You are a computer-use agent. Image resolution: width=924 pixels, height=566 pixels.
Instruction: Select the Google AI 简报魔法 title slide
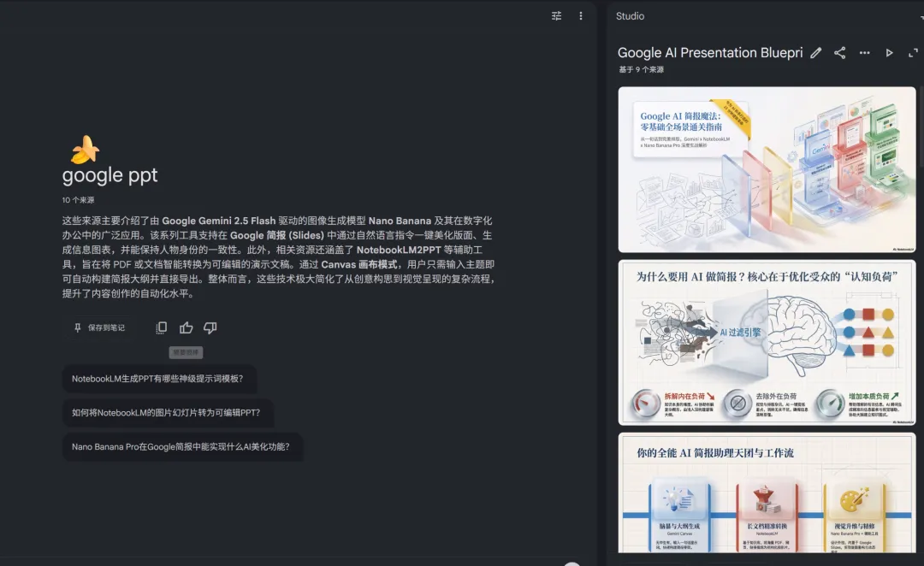tap(767, 169)
